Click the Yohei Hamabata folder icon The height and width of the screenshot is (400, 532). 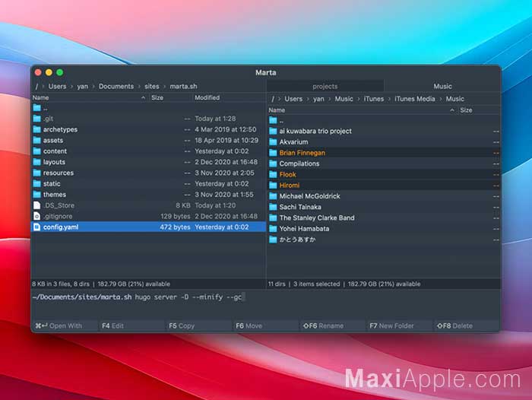pyautogui.click(x=273, y=229)
